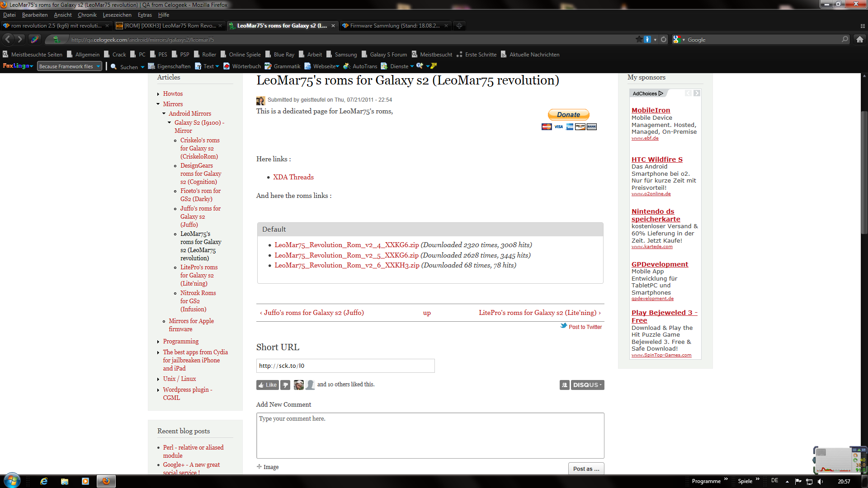Open the Google search engine dropdown arrow
Viewport: 868px width, 488px height.
tap(684, 40)
